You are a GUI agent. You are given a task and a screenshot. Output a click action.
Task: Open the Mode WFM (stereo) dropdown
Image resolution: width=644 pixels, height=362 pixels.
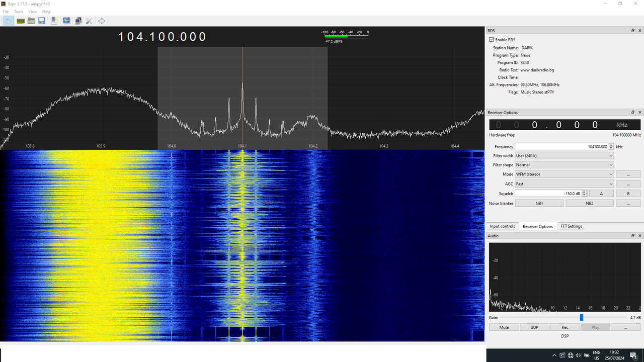coord(565,174)
